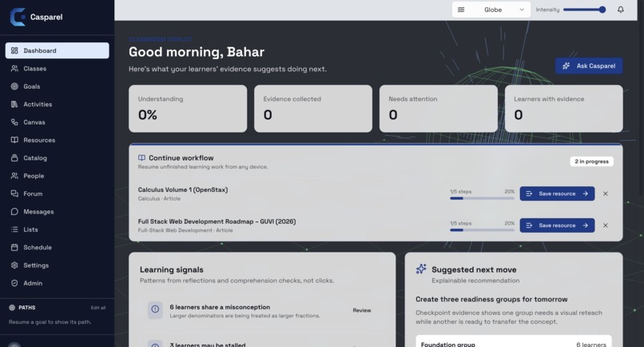The height and width of the screenshot is (347, 644).
Task: Click Full Stack Web Development Roadmap title
Action: [x=217, y=221]
